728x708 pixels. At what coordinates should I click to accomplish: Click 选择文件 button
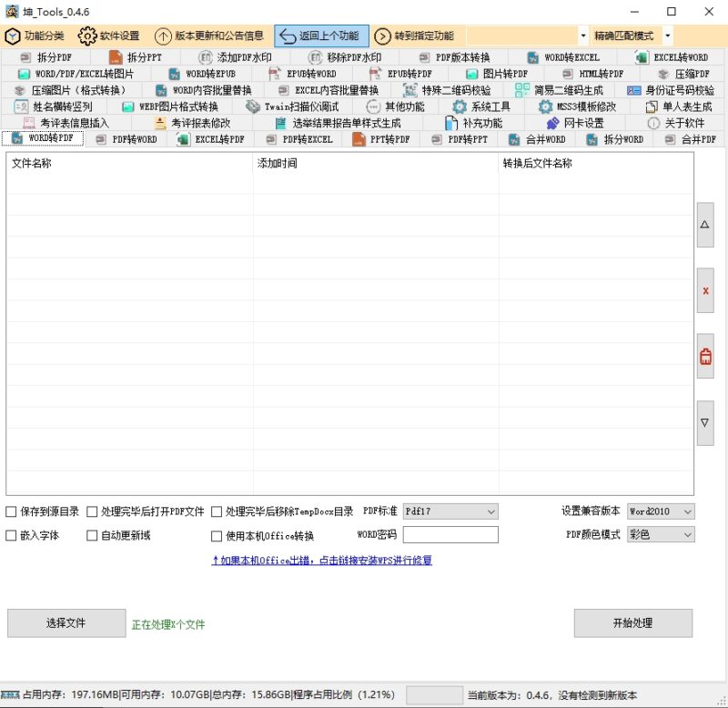[66, 623]
